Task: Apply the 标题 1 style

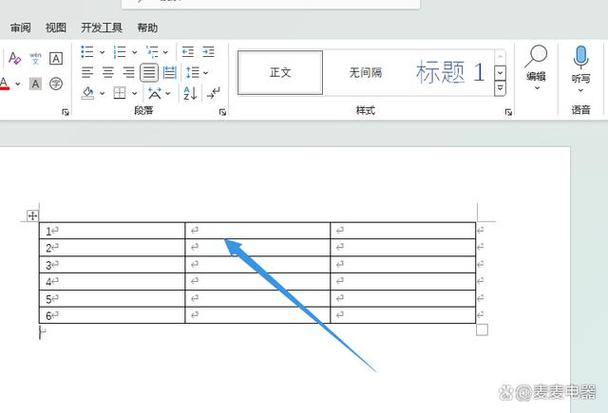Action: [x=451, y=73]
